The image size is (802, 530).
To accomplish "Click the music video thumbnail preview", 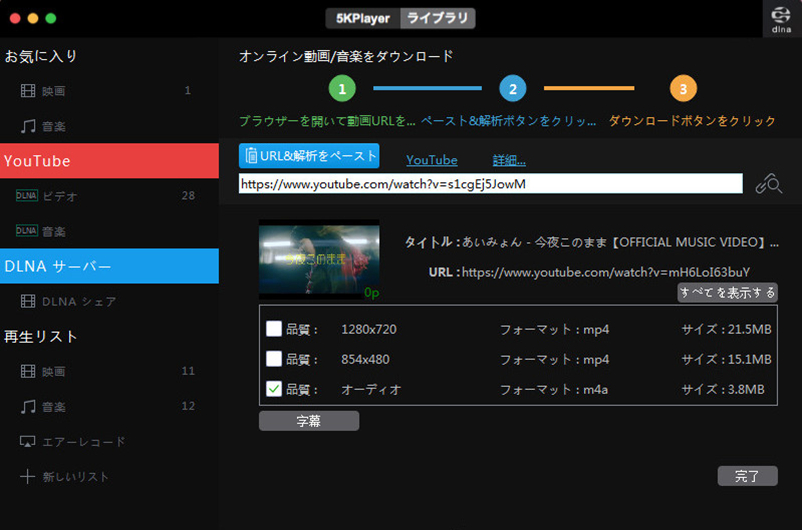I will 319,259.
